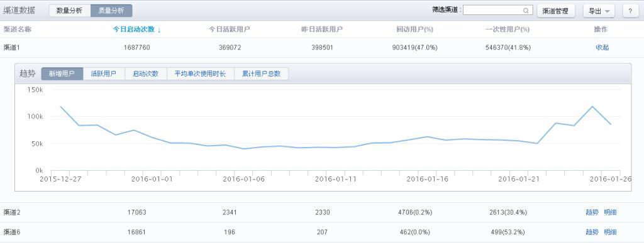The height and width of the screenshot is (243, 644).
Task: Open 渠道管理 button
Action: click(555, 11)
